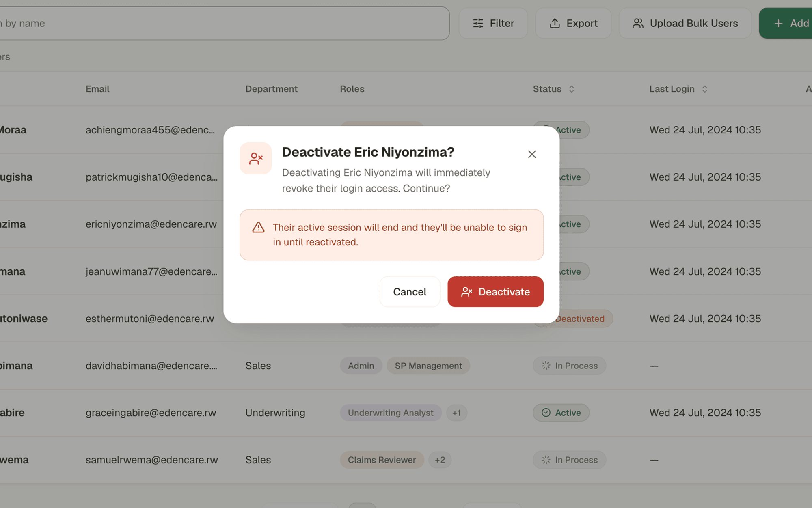Click last login date on esthermutoni row

(x=705, y=319)
